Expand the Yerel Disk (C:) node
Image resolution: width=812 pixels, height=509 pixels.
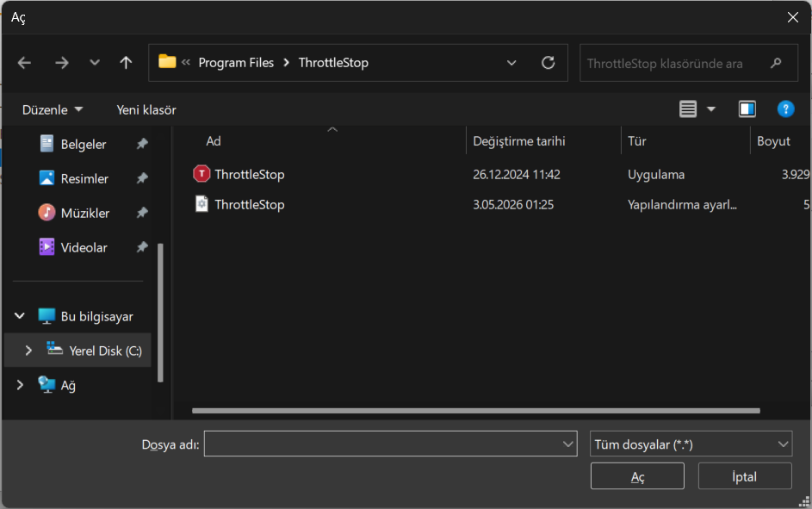tap(28, 351)
